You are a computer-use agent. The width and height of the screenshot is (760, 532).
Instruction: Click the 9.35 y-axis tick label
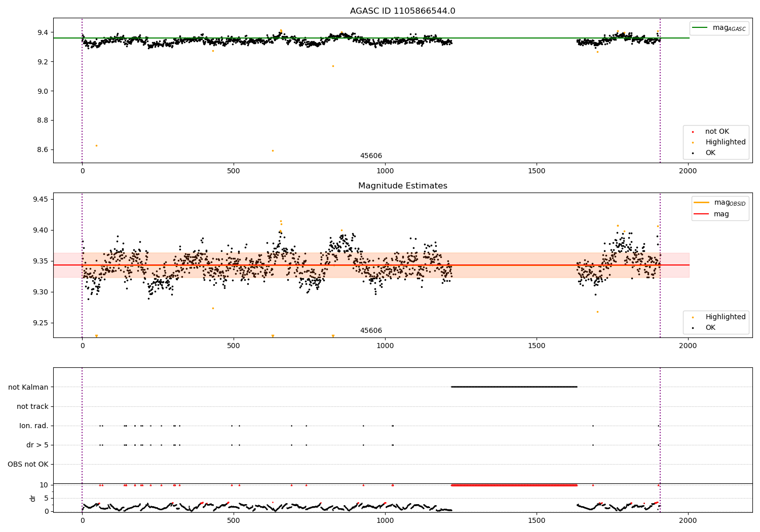click(40, 261)
